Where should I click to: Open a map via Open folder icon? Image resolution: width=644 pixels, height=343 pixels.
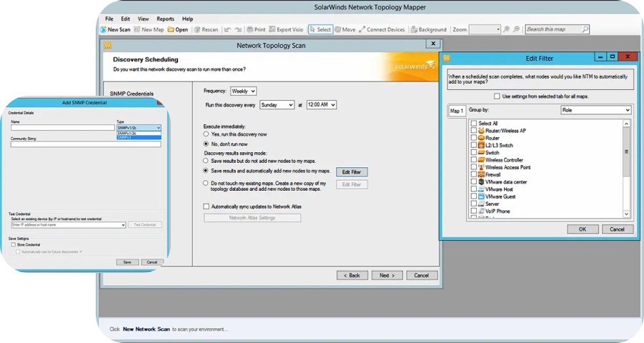(x=170, y=29)
